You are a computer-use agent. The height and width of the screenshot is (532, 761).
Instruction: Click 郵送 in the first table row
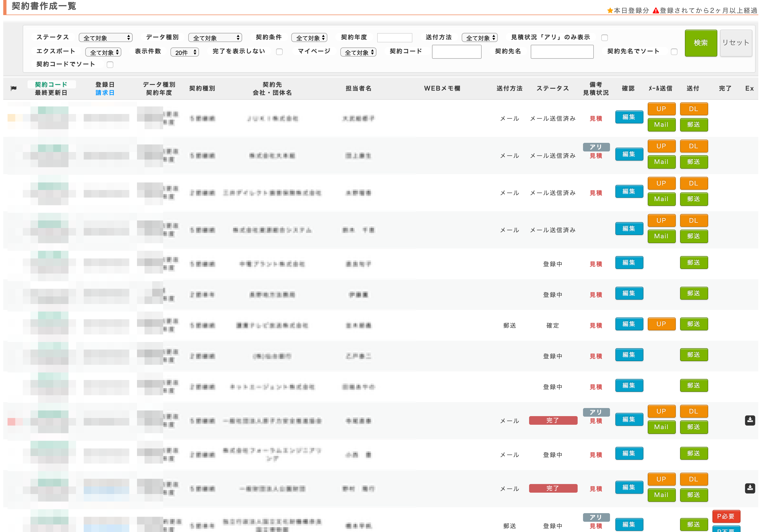coord(693,125)
